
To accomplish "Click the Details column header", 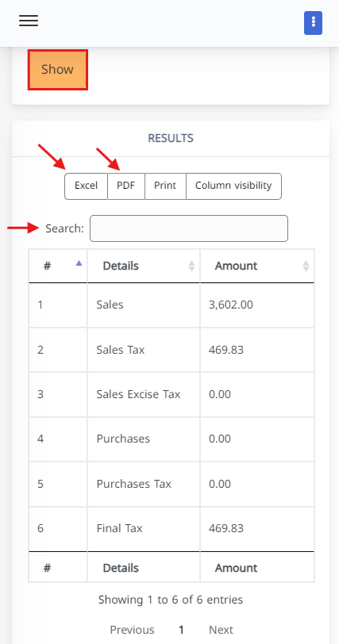I will point(121,266).
